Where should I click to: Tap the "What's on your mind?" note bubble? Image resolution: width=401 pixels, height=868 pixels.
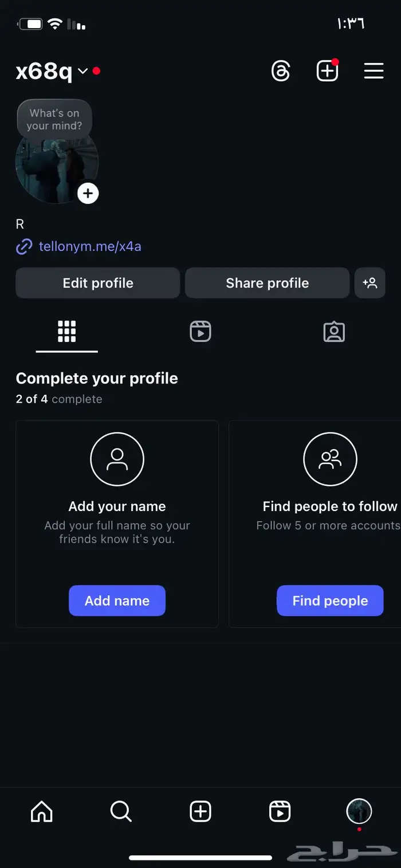coord(54,119)
